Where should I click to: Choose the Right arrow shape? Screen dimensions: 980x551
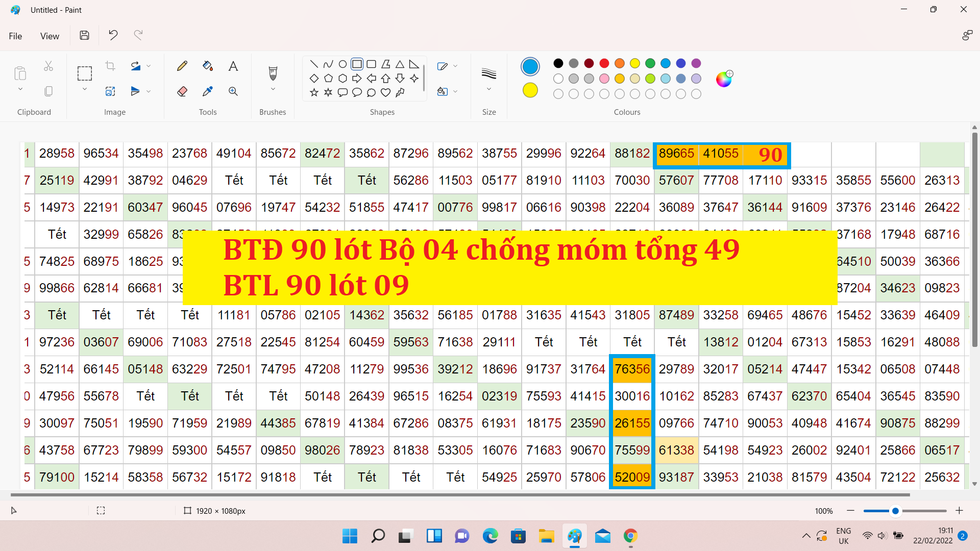tap(357, 79)
